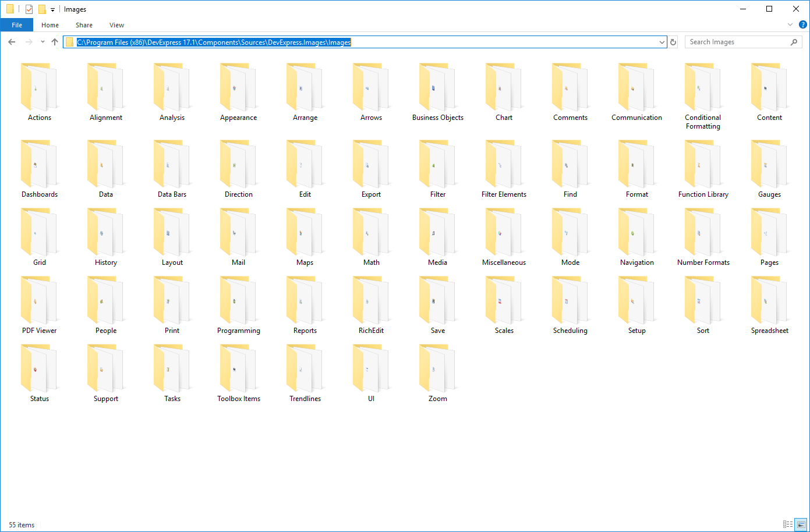The image size is (810, 532).
Task: Expand the address bar history dropdown
Action: [x=662, y=42]
